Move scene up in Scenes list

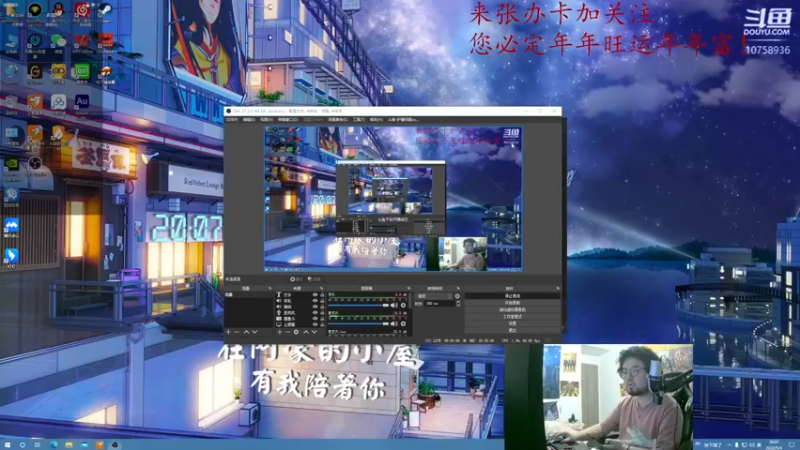pyautogui.click(x=246, y=332)
